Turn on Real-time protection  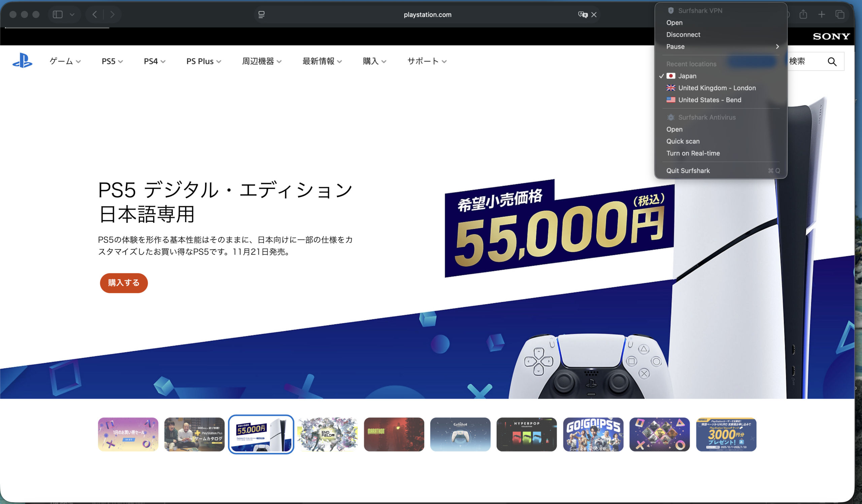click(x=721, y=153)
